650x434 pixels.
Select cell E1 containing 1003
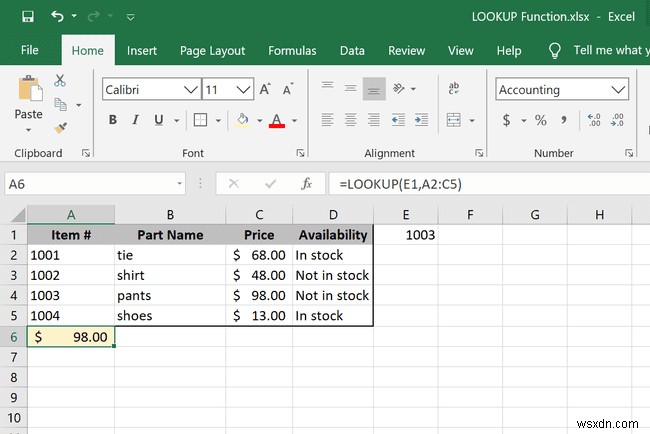coord(405,235)
